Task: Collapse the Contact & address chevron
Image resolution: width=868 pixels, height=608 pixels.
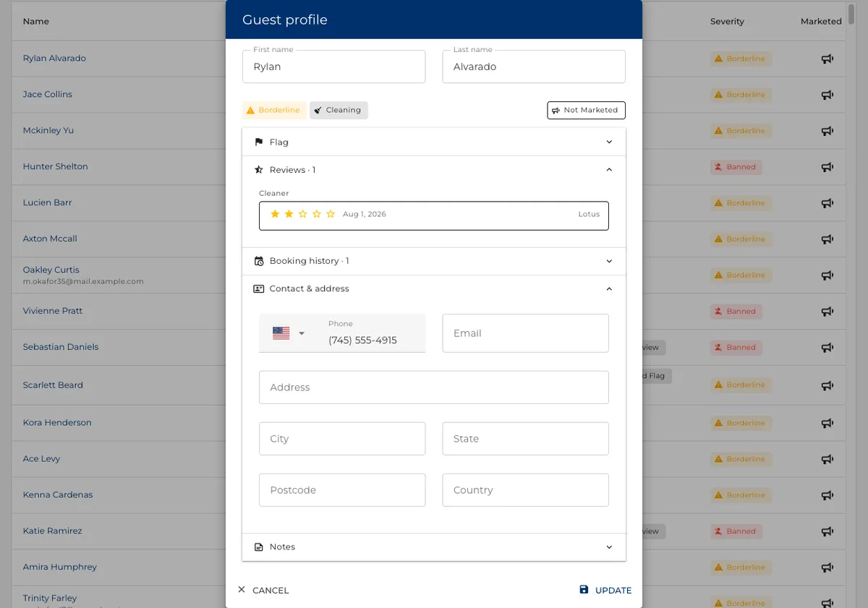Action: coord(609,288)
